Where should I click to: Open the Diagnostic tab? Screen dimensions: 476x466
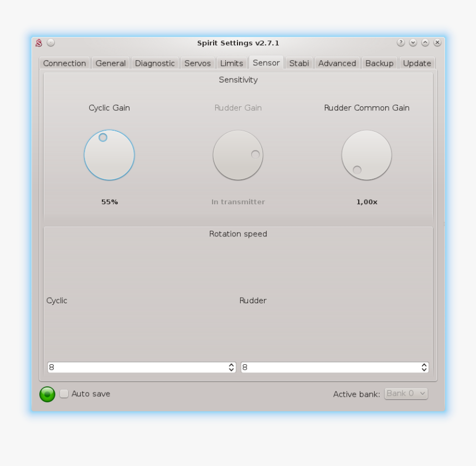point(154,63)
